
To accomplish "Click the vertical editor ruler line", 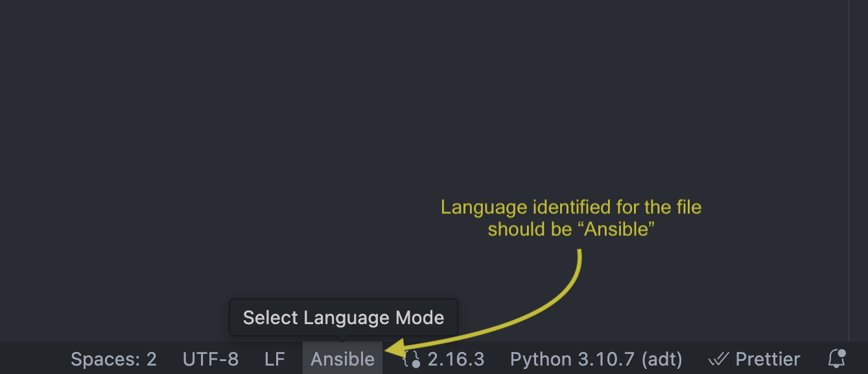I will click(x=849, y=162).
